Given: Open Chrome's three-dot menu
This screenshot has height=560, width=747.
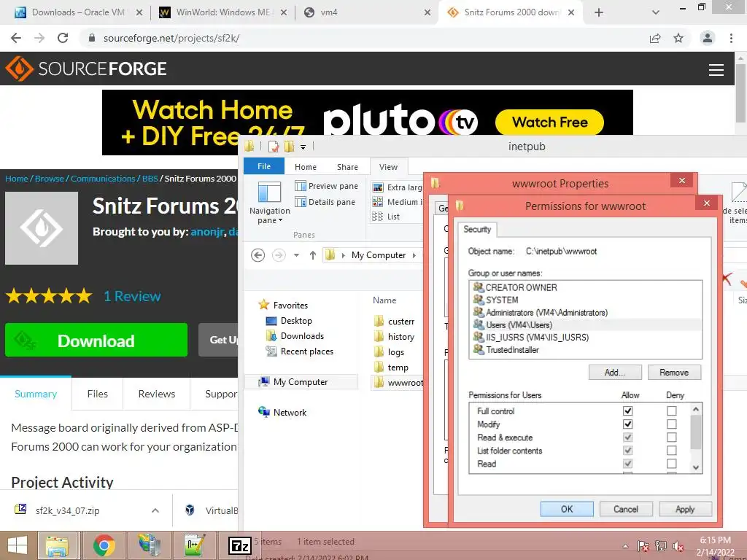Looking at the screenshot, I should point(731,38).
